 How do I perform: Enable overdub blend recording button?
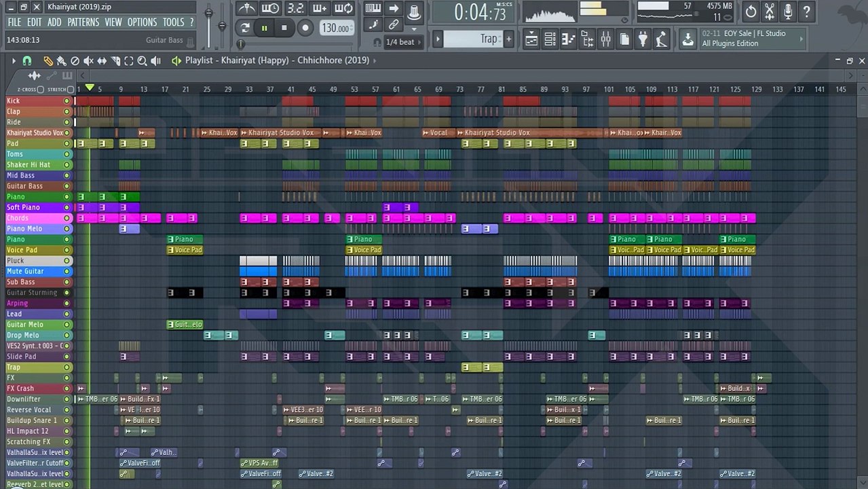319,9
